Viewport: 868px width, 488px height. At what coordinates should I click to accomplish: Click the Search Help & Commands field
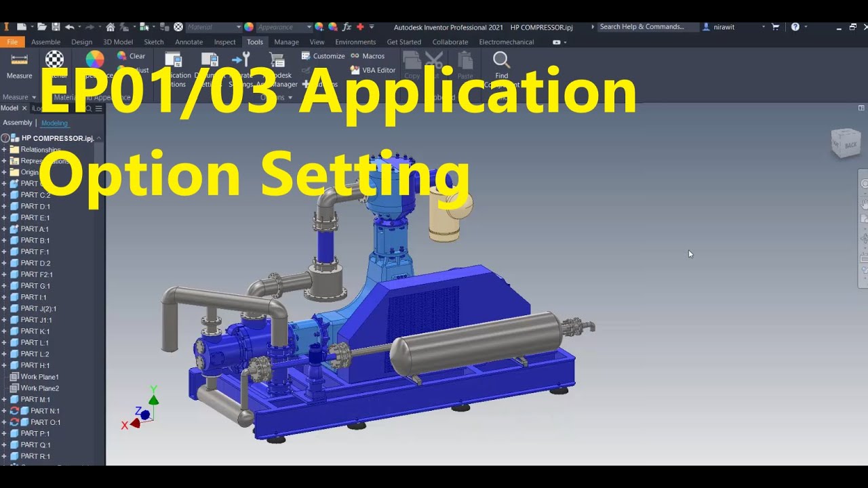648,27
